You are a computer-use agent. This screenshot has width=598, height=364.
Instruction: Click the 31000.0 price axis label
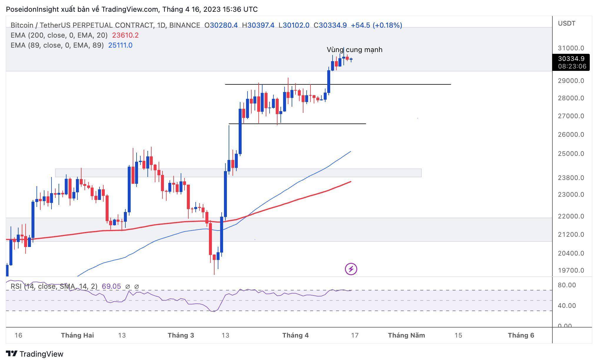(x=571, y=48)
